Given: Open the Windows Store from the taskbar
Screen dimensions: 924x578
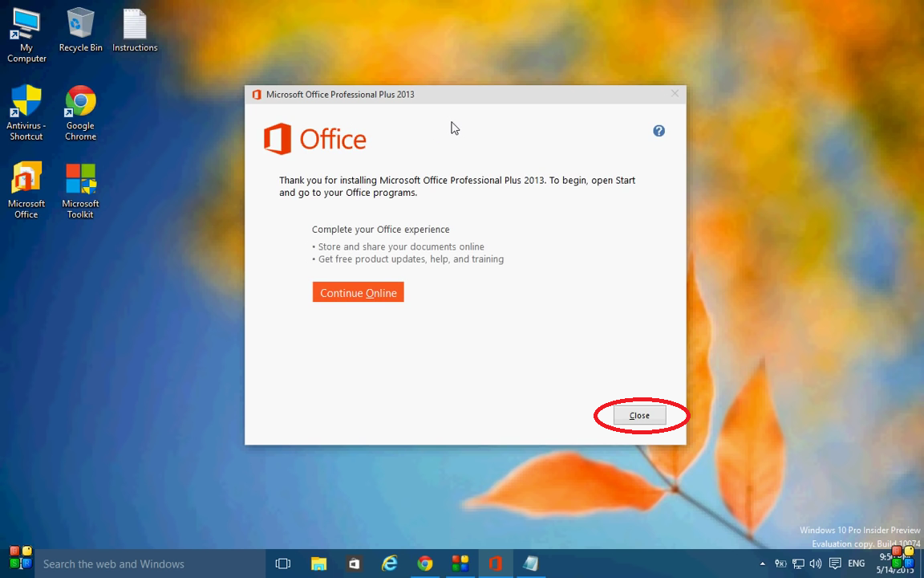Looking at the screenshot, I should (x=354, y=564).
